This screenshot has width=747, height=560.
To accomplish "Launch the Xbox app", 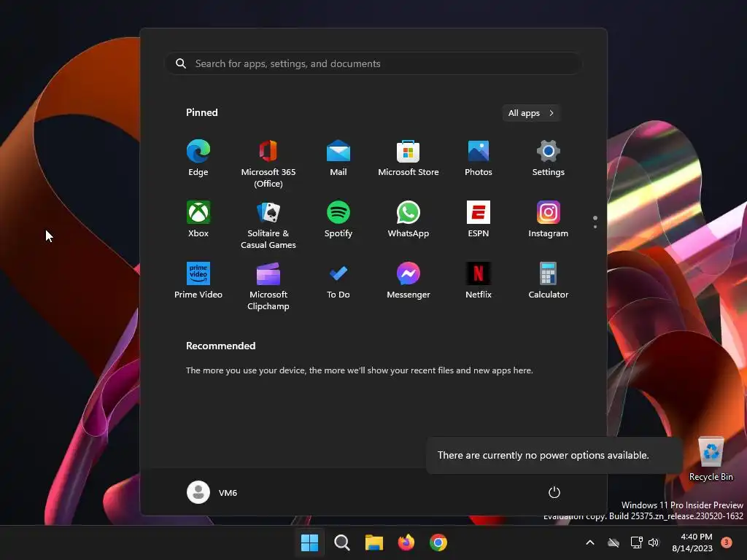I will (x=198, y=219).
